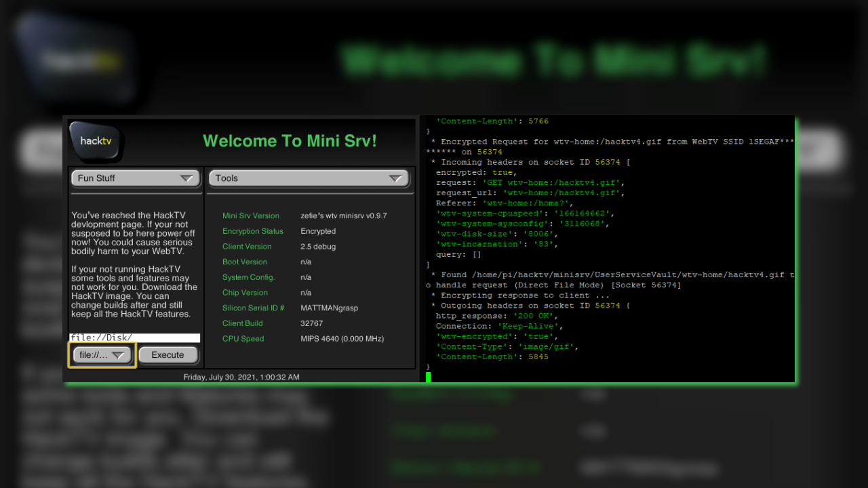868x488 pixels.
Task: Select the terminal wtv-system-cpuspeed line
Action: click(x=525, y=213)
